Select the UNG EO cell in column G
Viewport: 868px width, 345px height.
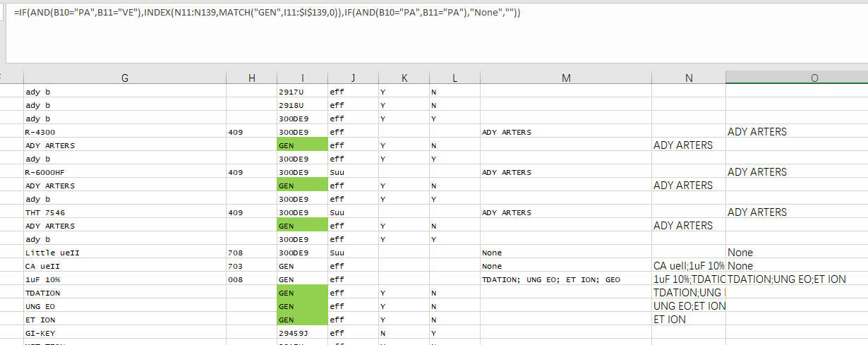tap(125, 306)
